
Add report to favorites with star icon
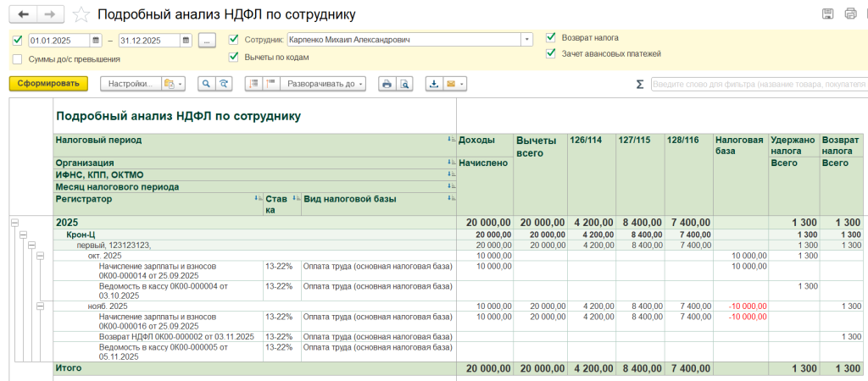point(81,14)
